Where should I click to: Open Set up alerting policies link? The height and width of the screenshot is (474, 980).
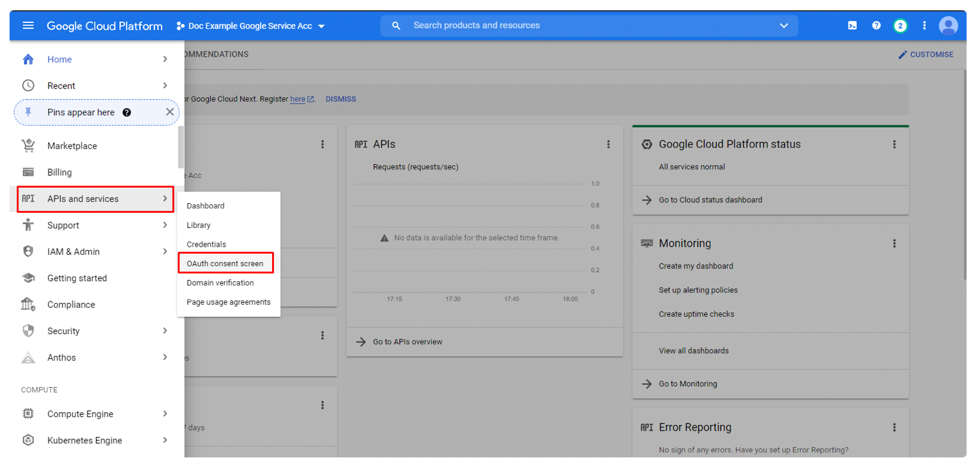click(698, 290)
